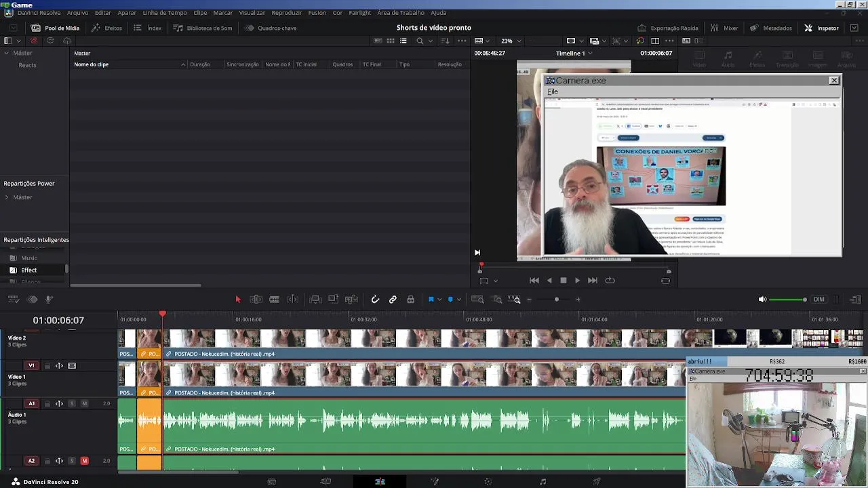Viewport: 868px width, 488px height.
Task: Toggle Solo on track A1
Action: tap(72, 403)
